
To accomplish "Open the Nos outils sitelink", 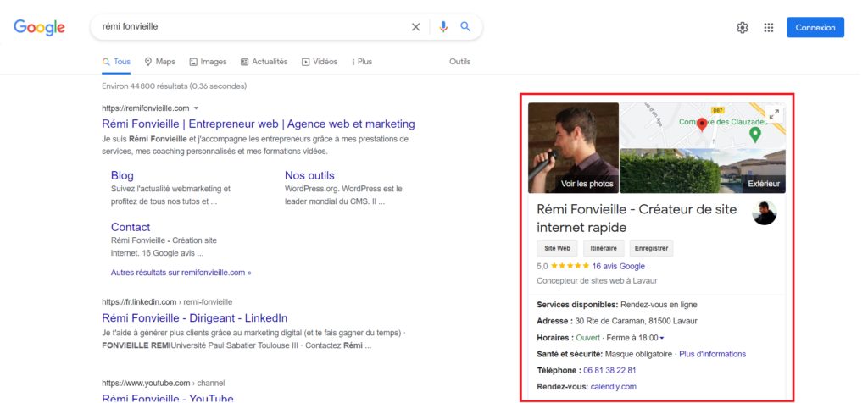I will [x=309, y=175].
